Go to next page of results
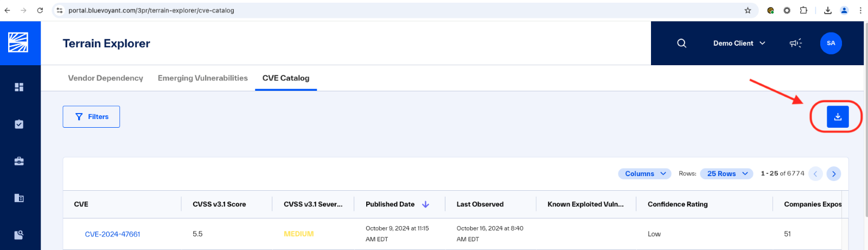The height and width of the screenshot is (250, 868). point(834,174)
